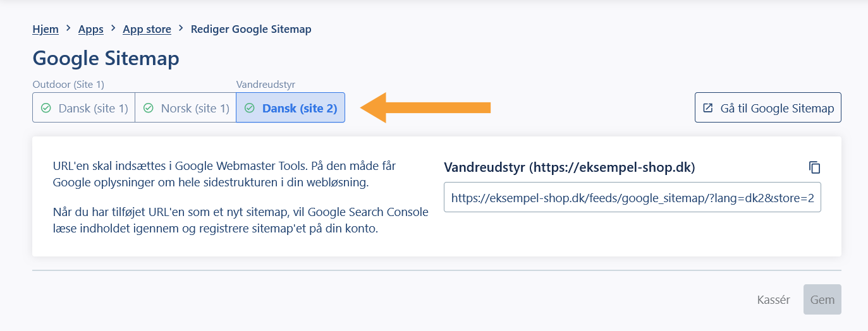Copy the sitemap URL with the copy icon
868x331 pixels.
pyautogui.click(x=814, y=167)
